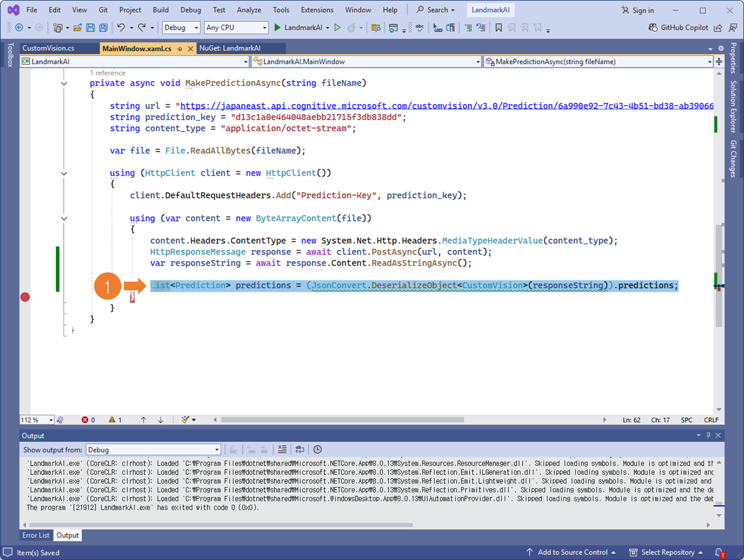The width and height of the screenshot is (744, 560).
Task: Open the Solution Explorer side tab
Action: 734,107
